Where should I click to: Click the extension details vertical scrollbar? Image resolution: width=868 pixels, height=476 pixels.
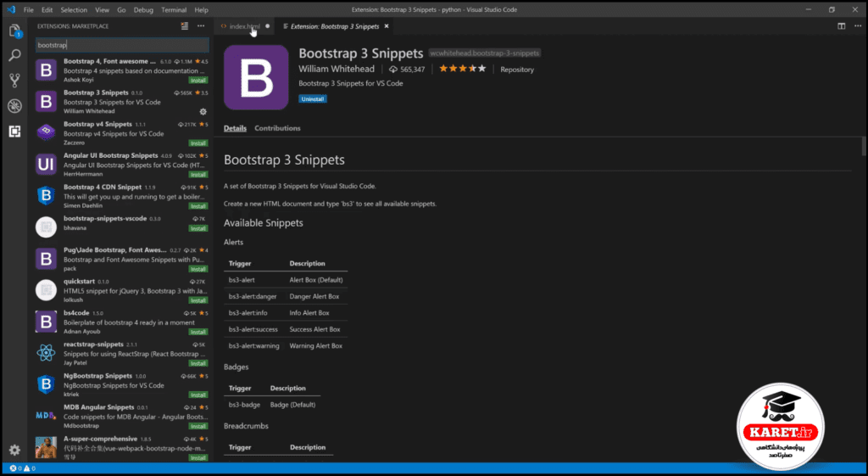click(864, 146)
